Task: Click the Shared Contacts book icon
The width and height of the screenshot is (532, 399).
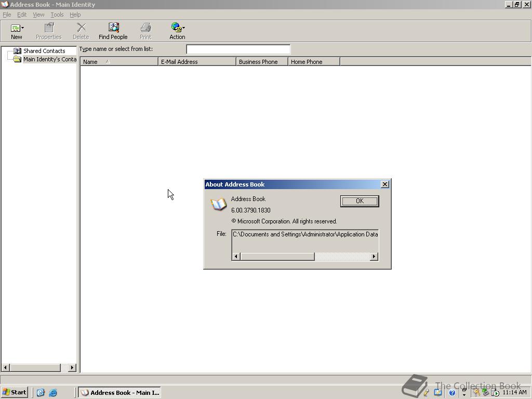Action: [17, 51]
